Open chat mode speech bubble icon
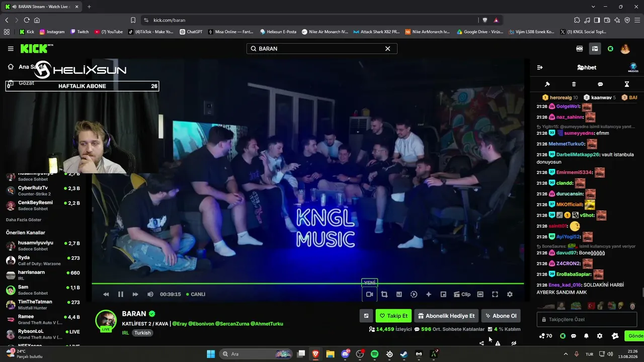The height and width of the screenshot is (362, 644). point(600,84)
